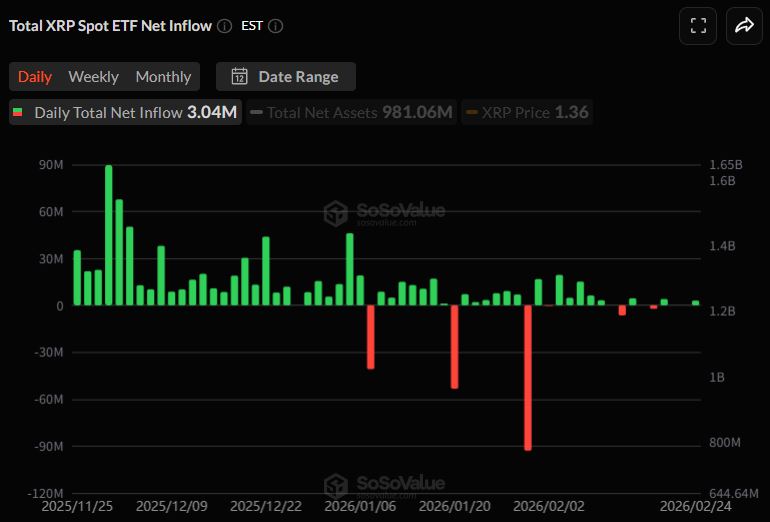Show the Total Net Assets series
770x522 pixels.
(350, 112)
